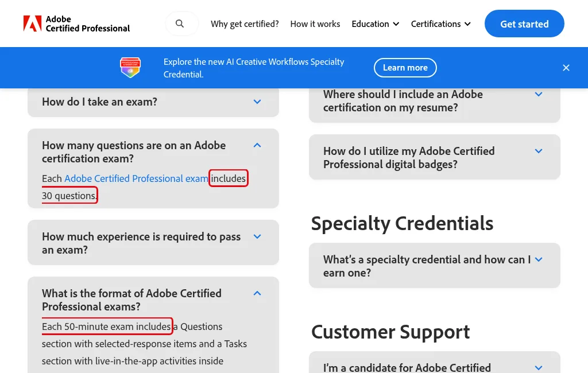Expand How much experience is required question
This screenshot has height=373, width=588.
click(x=153, y=243)
